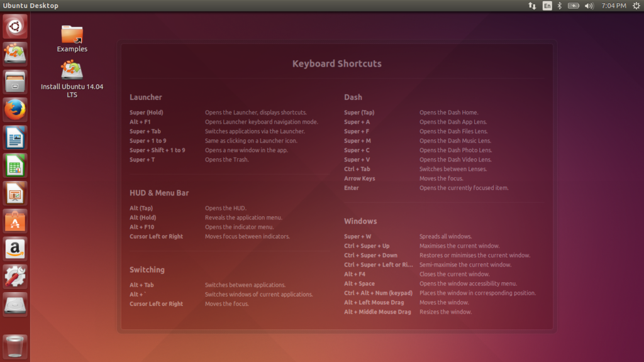644x362 pixels.
Task: Click 'Opens the Dash Music Lens.' text
Action: pyautogui.click(x=455, y=141)
